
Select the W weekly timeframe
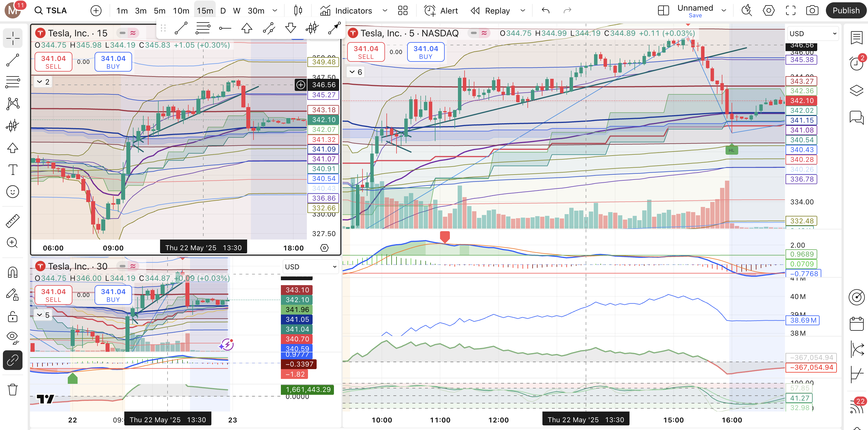(236, 11)
